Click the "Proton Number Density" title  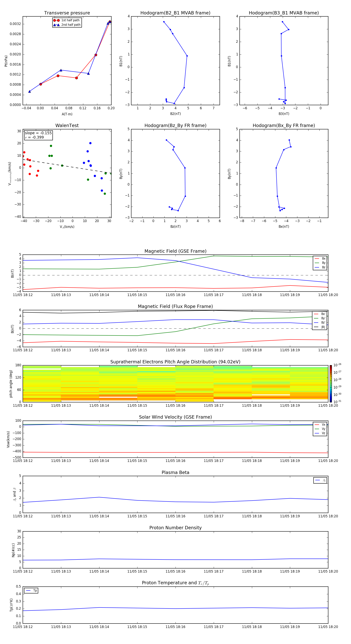(175, 528)
